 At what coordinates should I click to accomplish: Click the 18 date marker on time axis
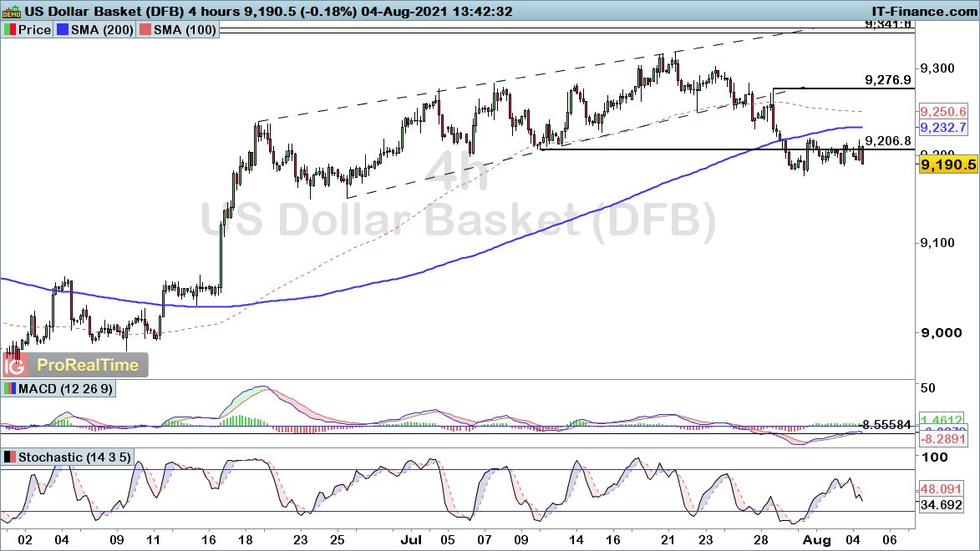[245, 540]
